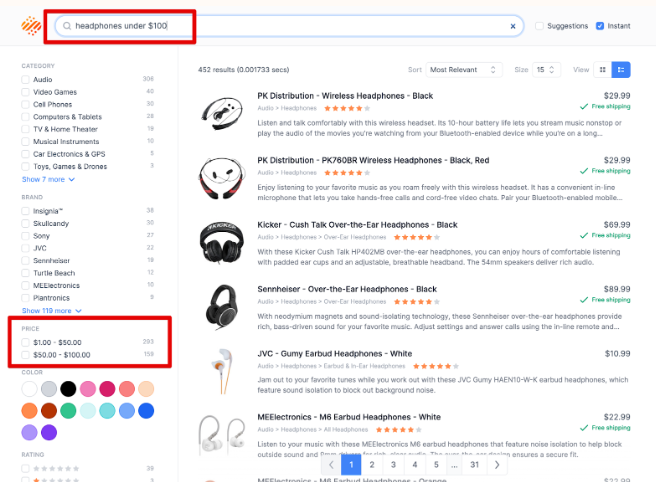The image size is (656, 482).
Task: Expand Show 7 more categories
Action: coord(48,179)
